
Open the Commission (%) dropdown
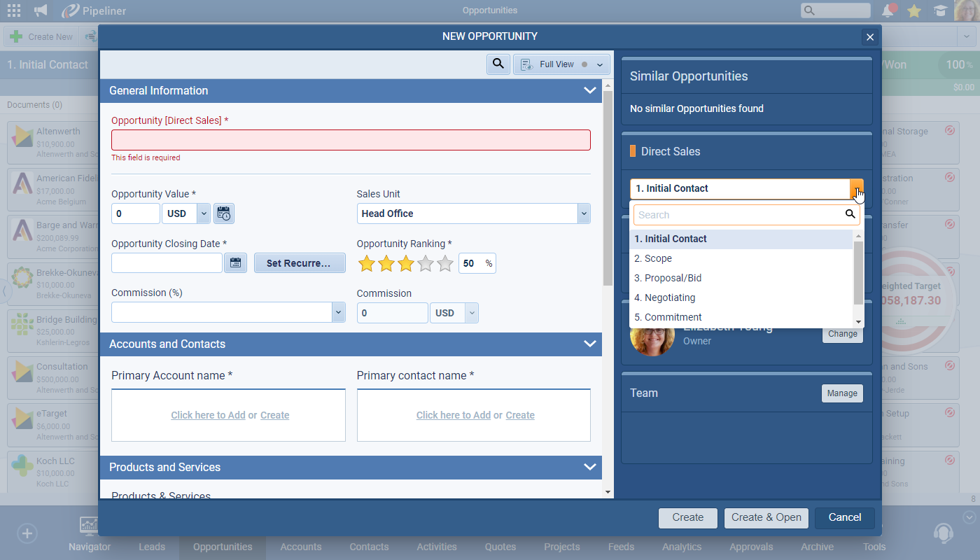pyautogui.click(x=338, y=312)
